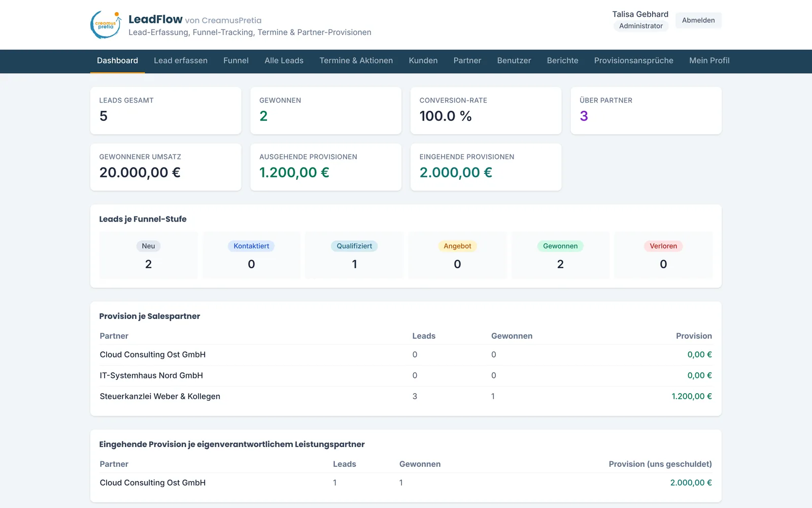Click the Kontaktiert funnel stage badge
Screen dimensions: 812x508
[251, 246]
